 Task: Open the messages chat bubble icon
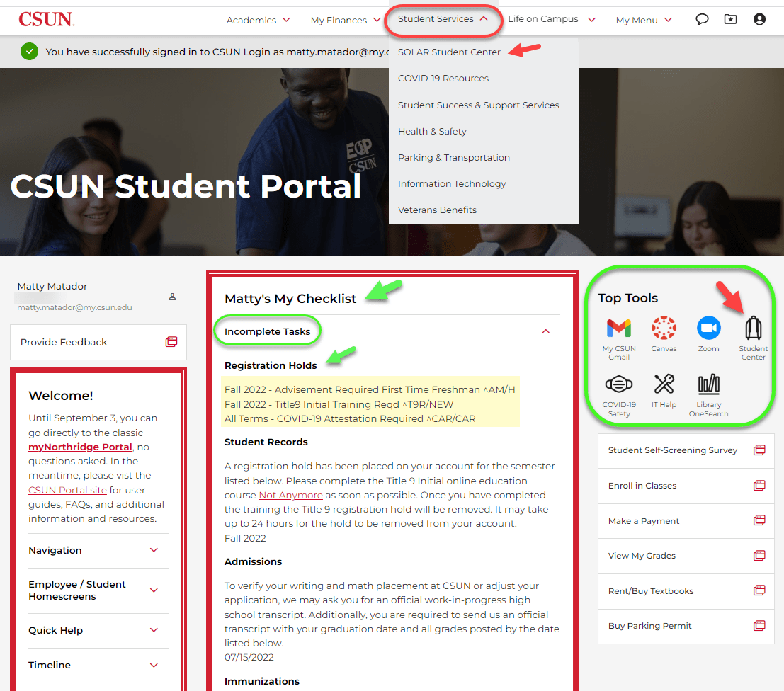coord(702,20)
